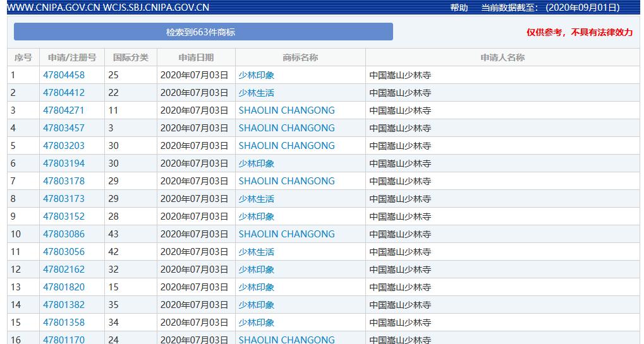Image resolution: width=644 pixels, height=344 pixels.
Task: Open 少林印象 trademark in row 9
Action: (257, 216)
